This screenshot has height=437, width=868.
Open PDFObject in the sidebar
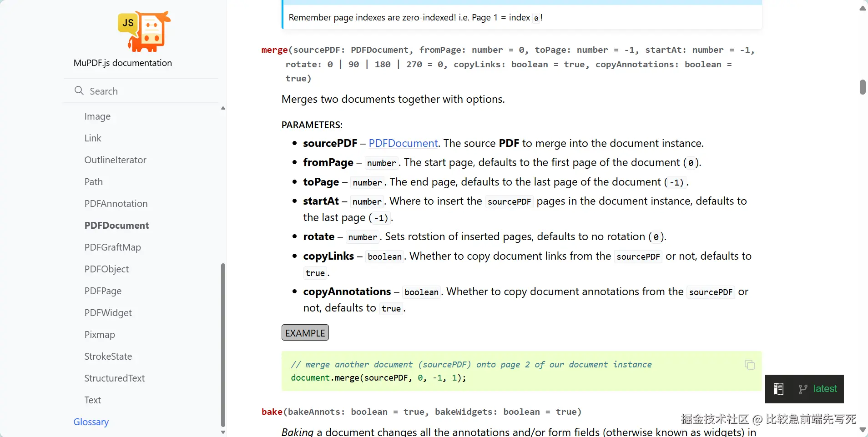[107, 269]
